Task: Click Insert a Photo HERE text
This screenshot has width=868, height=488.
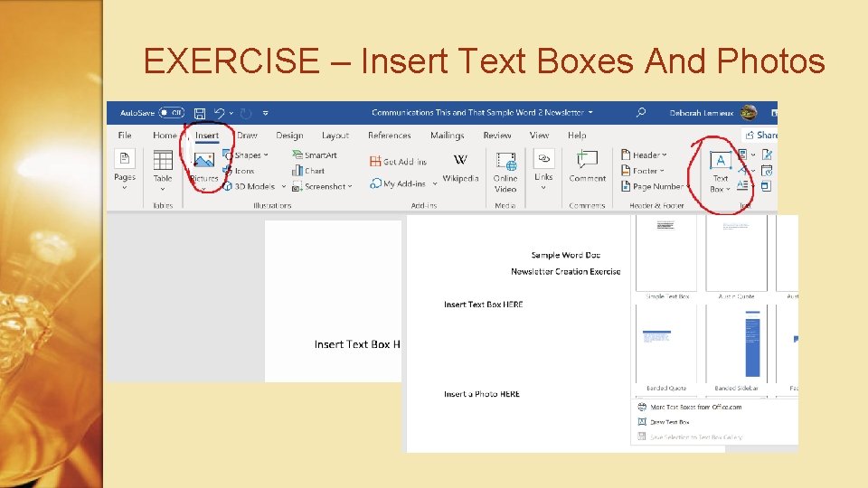Action: (482, 394)
